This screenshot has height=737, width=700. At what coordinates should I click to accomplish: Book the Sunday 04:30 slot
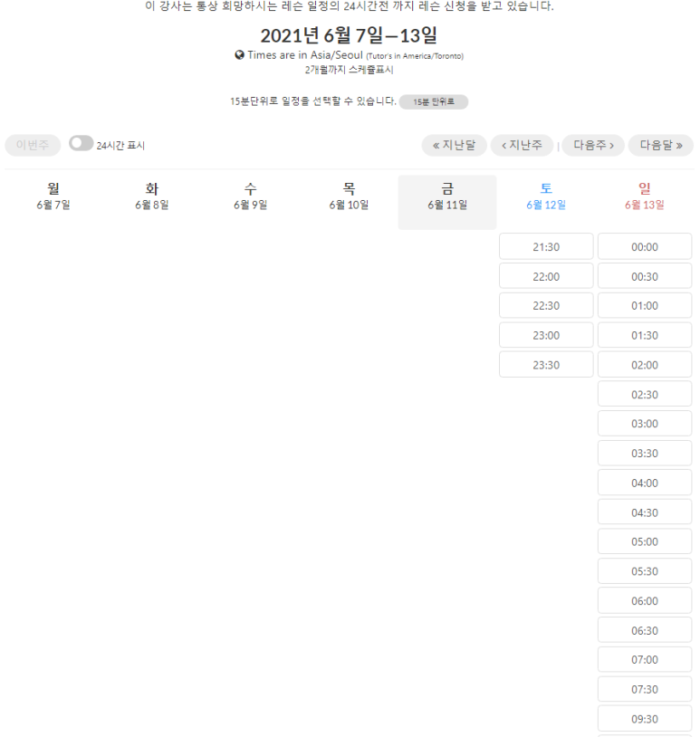coord(645,512)
